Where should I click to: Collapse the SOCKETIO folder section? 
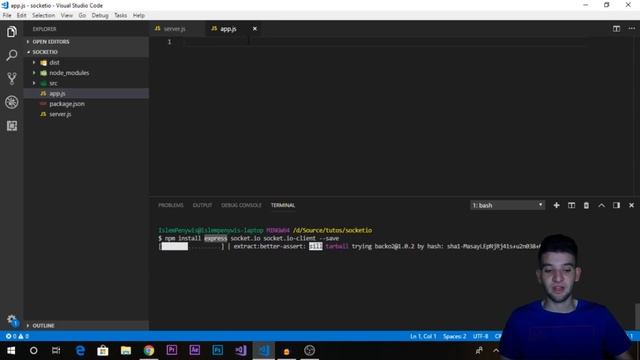pos(87,52)
